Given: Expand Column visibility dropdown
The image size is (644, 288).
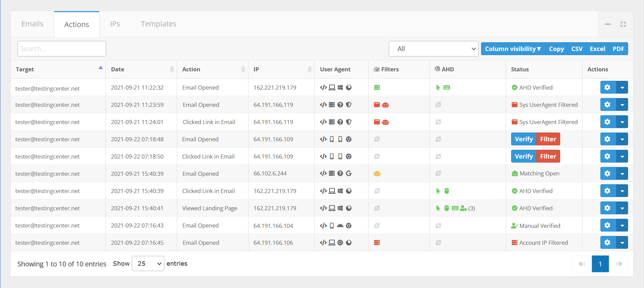Looking at the screenshot, I should pos(512,49).
